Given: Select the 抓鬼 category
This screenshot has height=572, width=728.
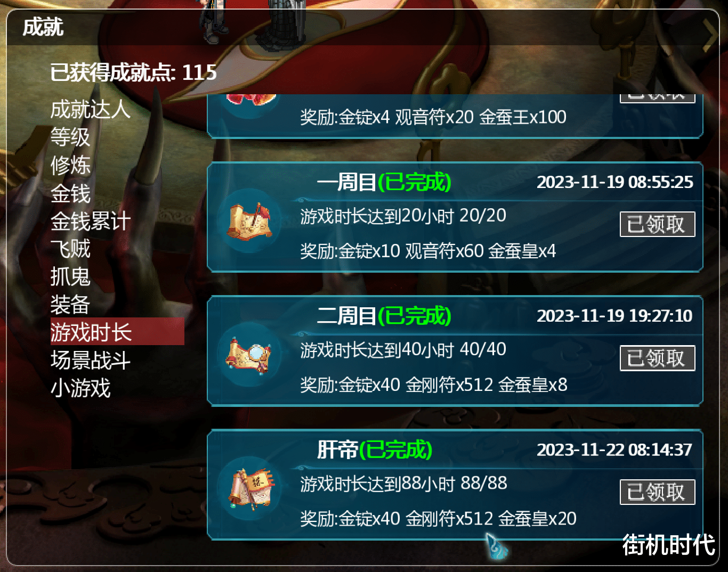Looking at the screenshot, I should [70, 276].
